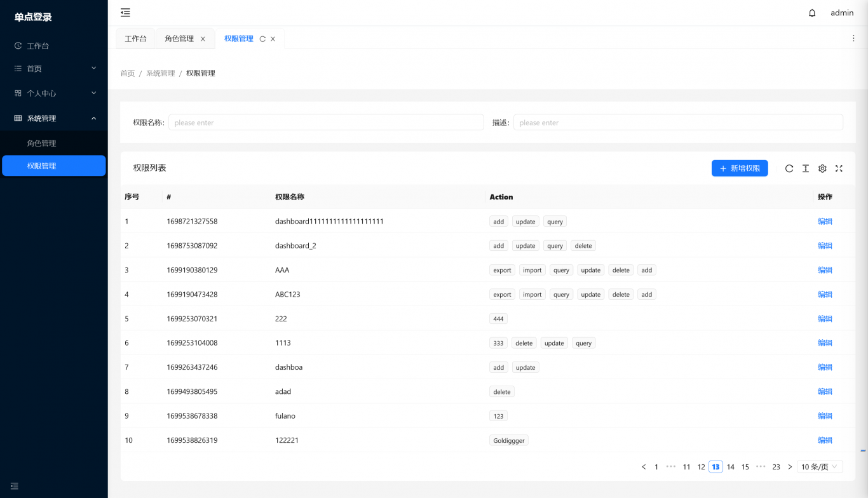This screenshot has height=498, width=868.
Task: Jump to page 15
Action: tap(745, 467)
